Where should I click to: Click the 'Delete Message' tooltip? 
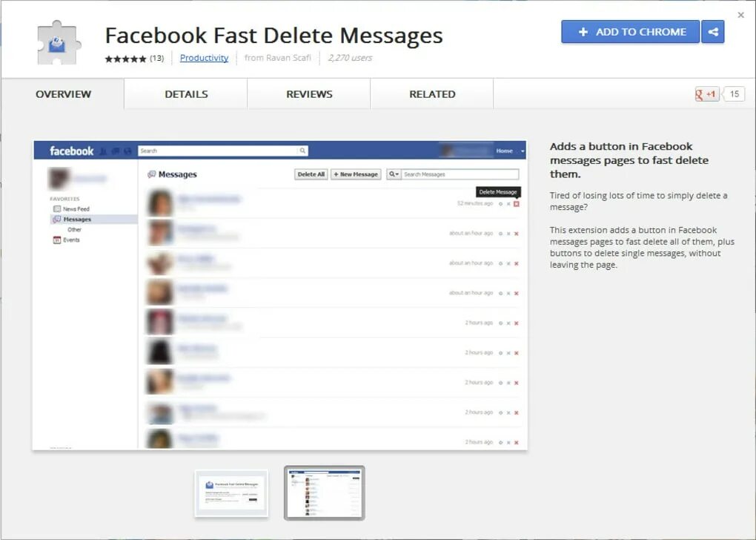498,192
